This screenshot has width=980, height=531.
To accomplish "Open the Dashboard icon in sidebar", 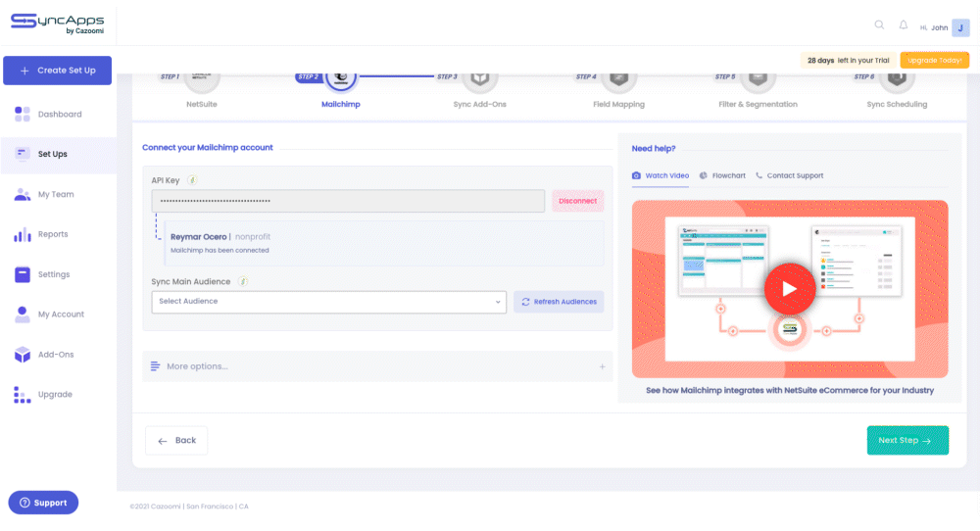I will [x=23, y=115].
